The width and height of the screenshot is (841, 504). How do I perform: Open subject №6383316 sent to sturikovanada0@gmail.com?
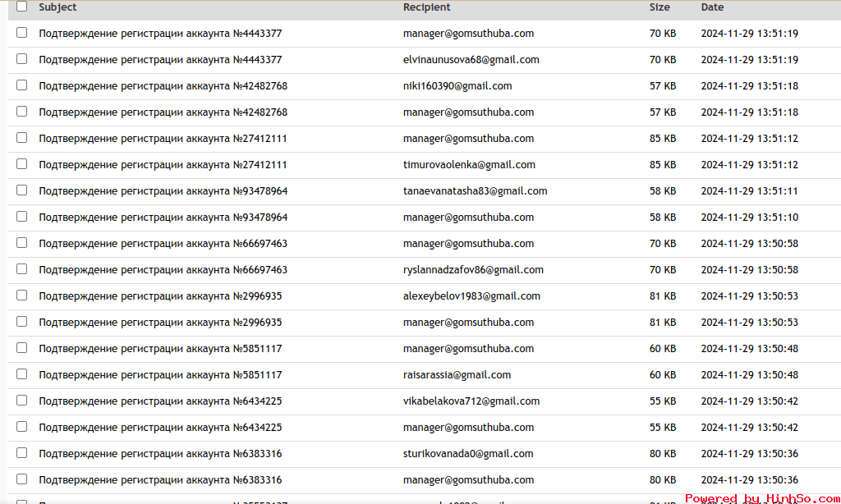tap(160, 454)
